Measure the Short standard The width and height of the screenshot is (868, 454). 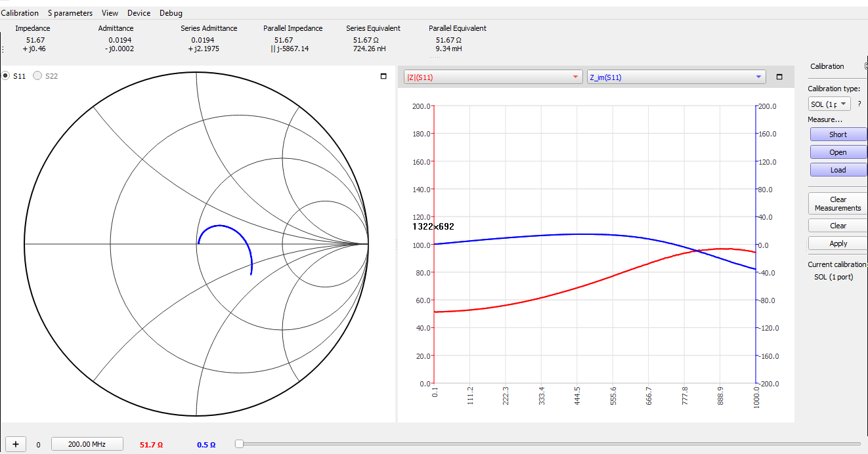[838, 134]
